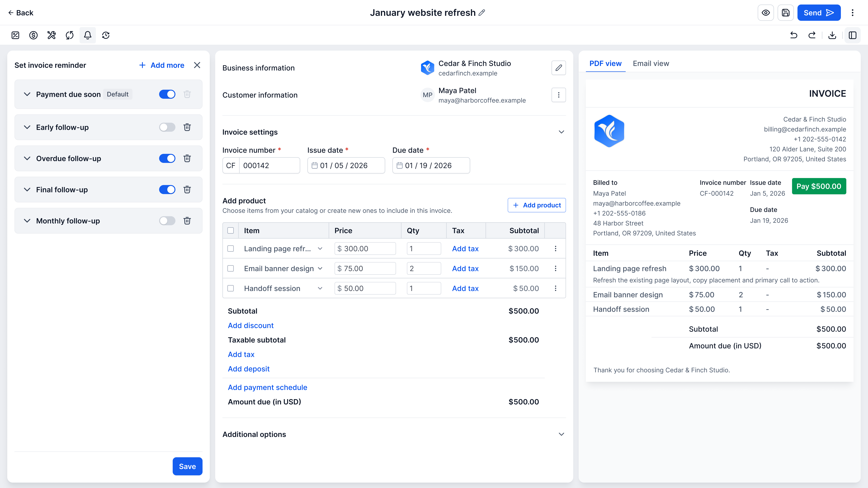Check the Landing page refresh row checkbox

230,249
